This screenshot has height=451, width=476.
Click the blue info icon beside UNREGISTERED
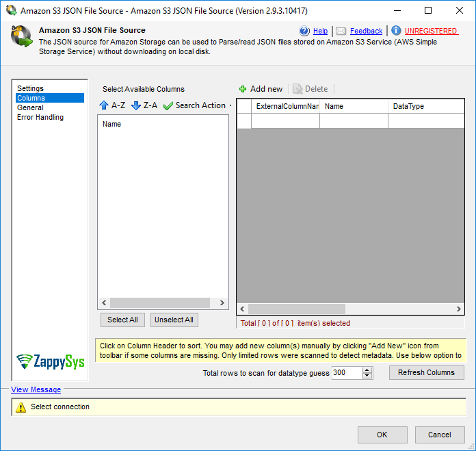(396, 31)
